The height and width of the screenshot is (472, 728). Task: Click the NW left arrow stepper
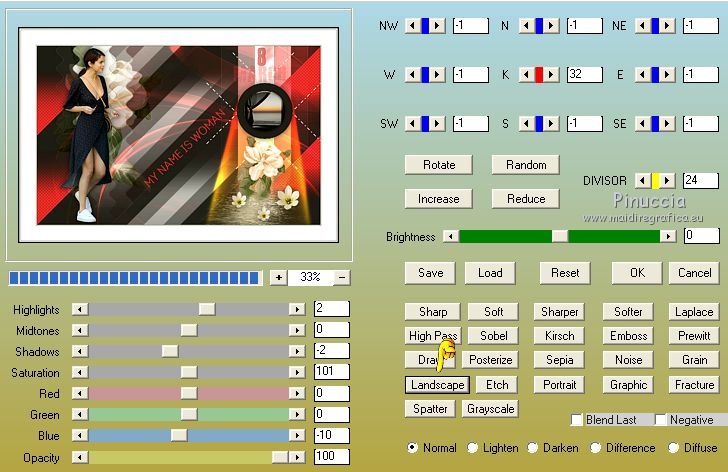pyautogui.click(x=412, y=26)
